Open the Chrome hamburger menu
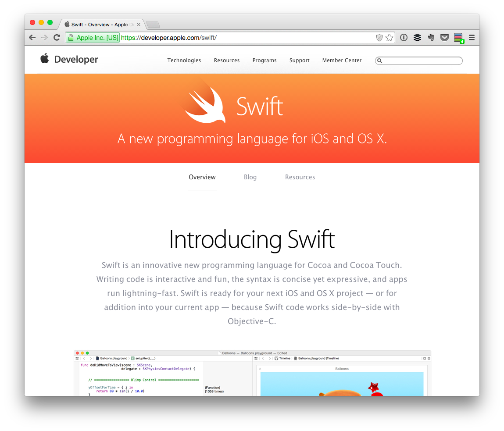 pos(472,38)
